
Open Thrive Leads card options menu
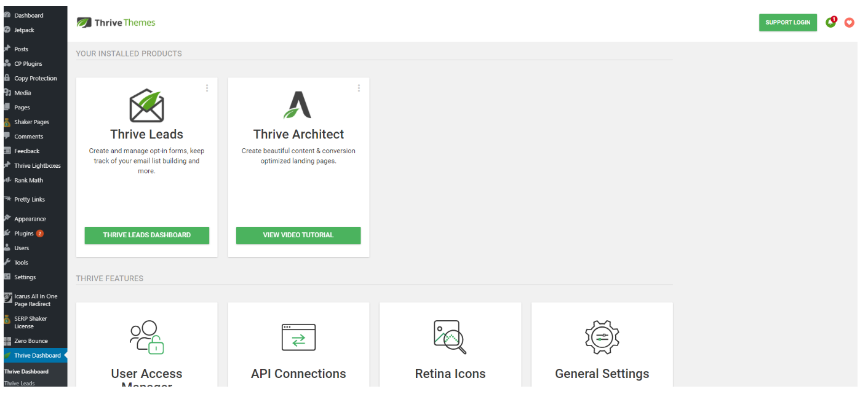coord(207,89)
